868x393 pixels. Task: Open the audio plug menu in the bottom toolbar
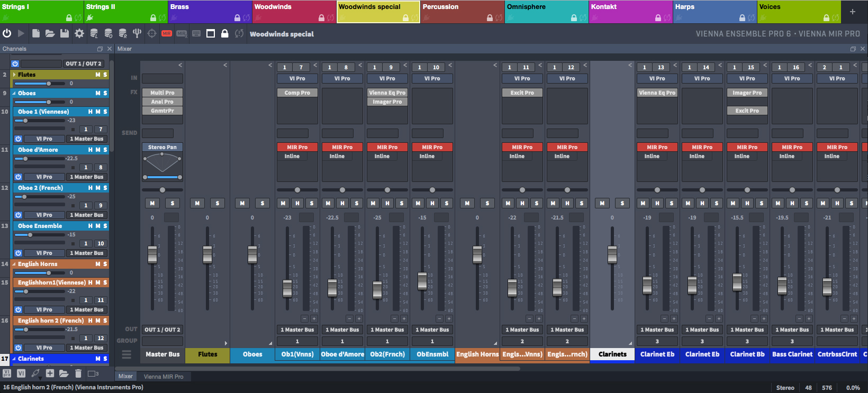(x=35, y=373)
